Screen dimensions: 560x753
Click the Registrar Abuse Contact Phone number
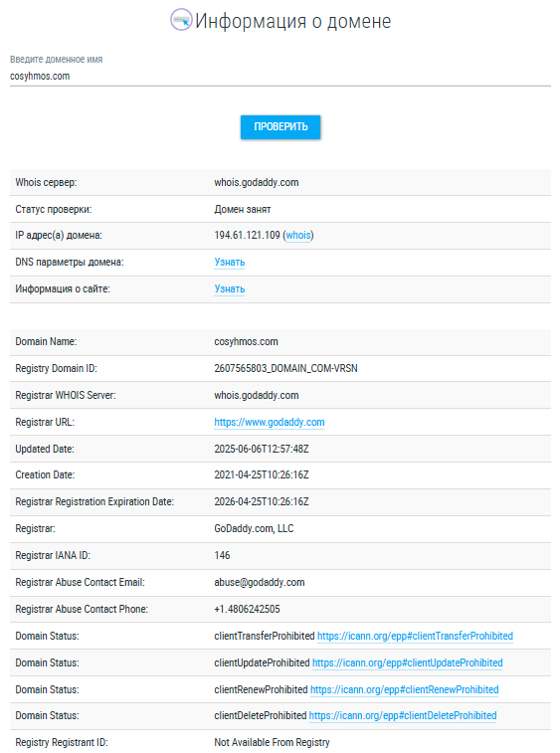(x=247, y=609)
